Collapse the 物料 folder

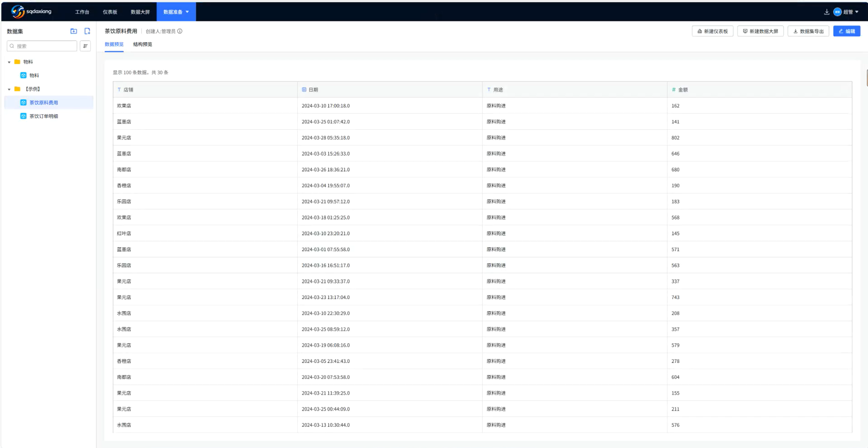9,62
